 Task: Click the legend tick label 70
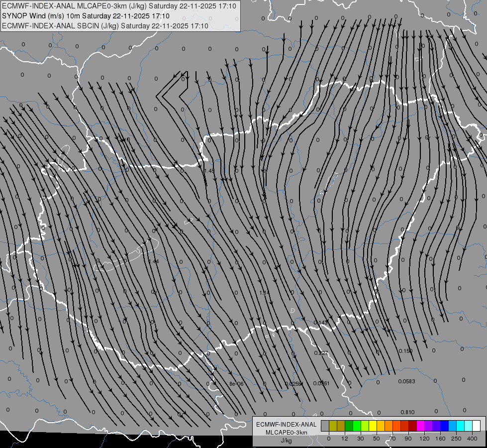coord(392,439)
